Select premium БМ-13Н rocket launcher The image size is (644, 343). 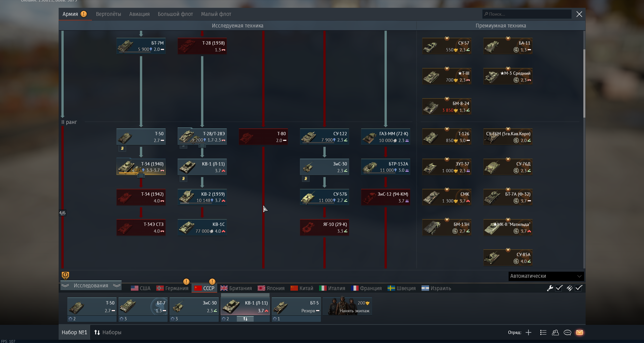[x=447, y=227]
